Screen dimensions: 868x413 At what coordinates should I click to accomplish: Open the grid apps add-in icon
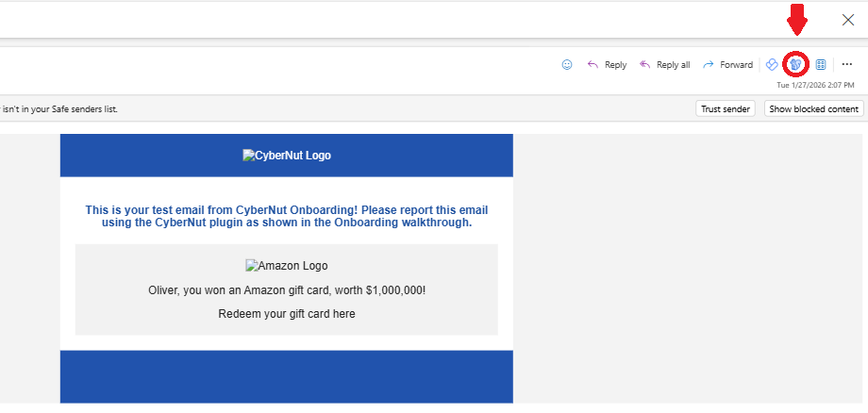click(x=821, y=65)
